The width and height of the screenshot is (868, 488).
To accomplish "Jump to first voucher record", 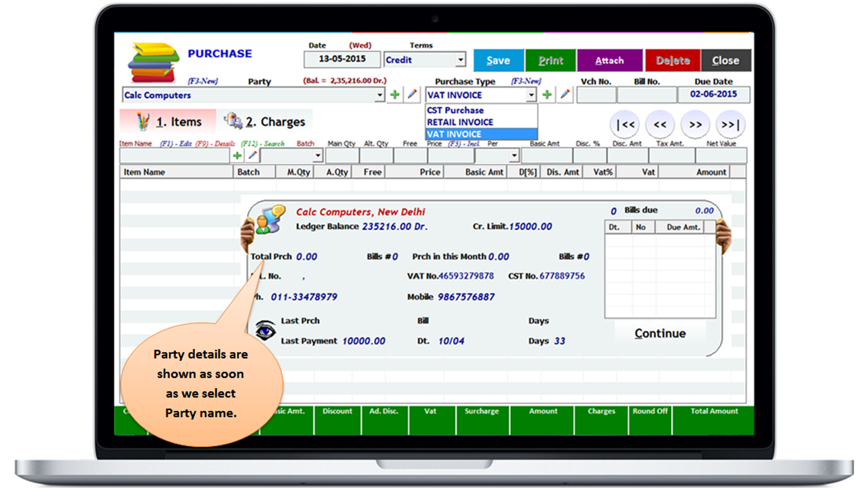I will tap(625, 125).
